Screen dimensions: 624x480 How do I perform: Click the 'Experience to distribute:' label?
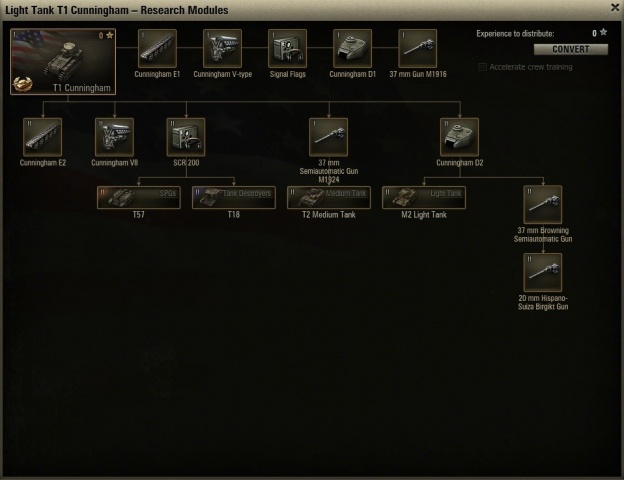click(515, 34)
